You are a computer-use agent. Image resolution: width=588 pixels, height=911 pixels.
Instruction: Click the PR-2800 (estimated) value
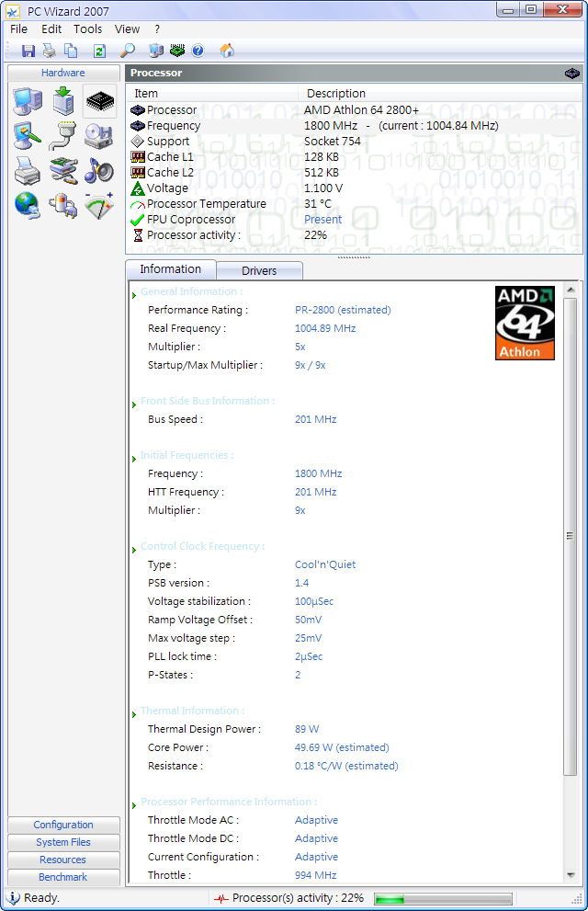pyautogui.click(x=343, y=310)
